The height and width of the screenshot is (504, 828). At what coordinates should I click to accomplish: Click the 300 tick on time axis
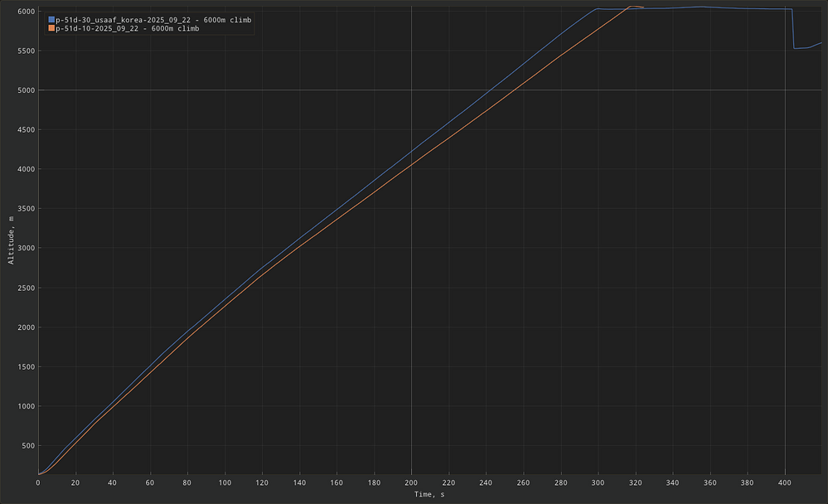(598, 482)
